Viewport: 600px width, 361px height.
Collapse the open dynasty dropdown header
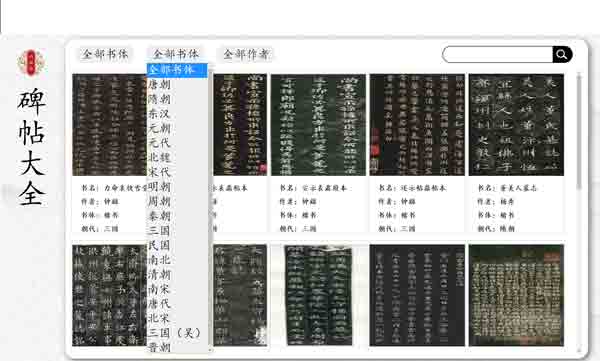176,54
